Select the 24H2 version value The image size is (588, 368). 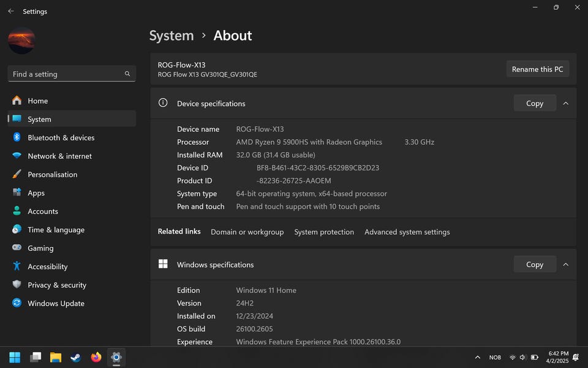pyautogui.click(x=244, y=303)
